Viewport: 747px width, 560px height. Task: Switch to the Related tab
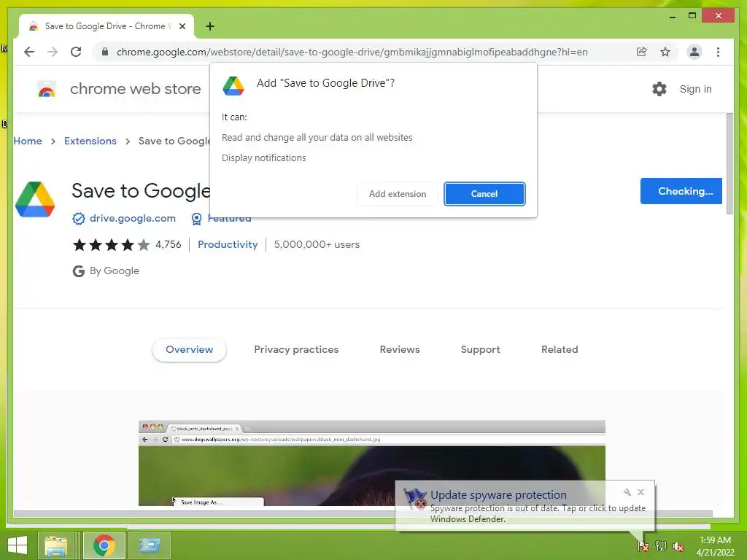560,349
